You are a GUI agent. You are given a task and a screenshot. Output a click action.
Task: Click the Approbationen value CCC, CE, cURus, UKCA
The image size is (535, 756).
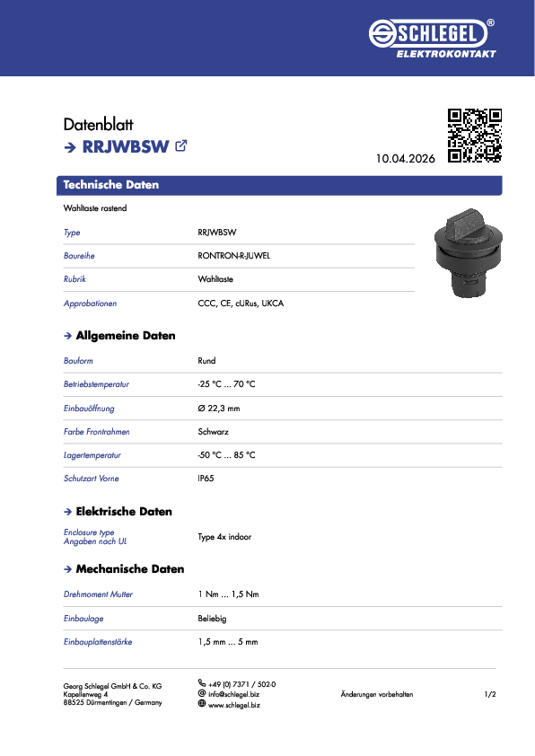(x=241, y=303)
